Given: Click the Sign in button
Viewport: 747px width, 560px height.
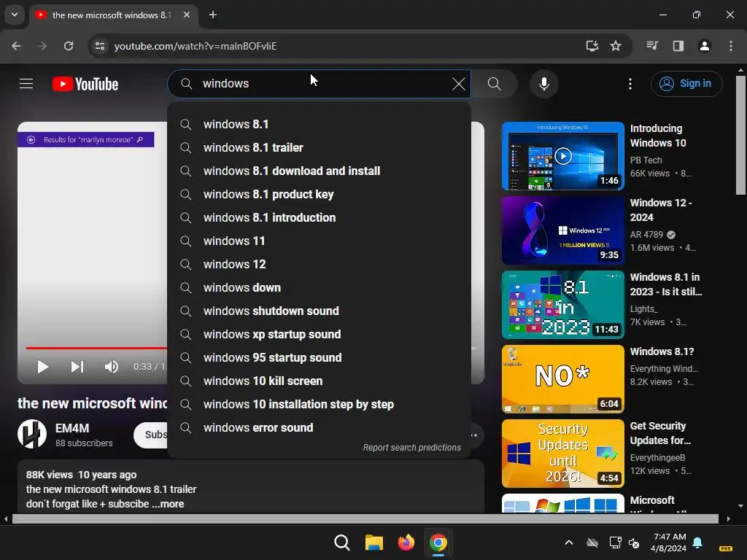Looking at the screenshot, I should pyautogui.click(x=686, y=84).
